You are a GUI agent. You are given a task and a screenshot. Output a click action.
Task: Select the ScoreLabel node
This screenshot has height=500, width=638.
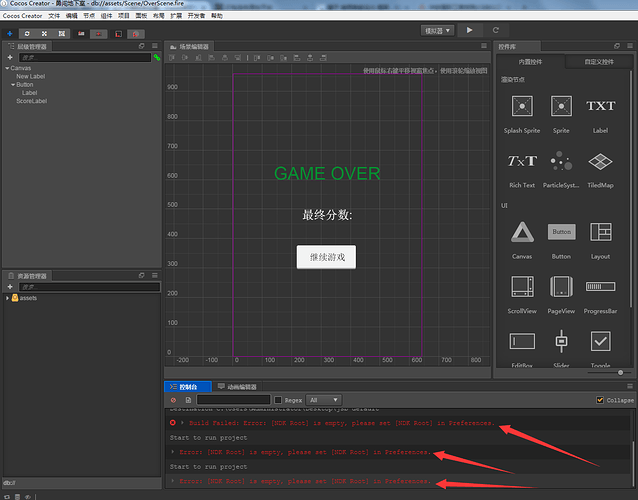coord(31,101)
